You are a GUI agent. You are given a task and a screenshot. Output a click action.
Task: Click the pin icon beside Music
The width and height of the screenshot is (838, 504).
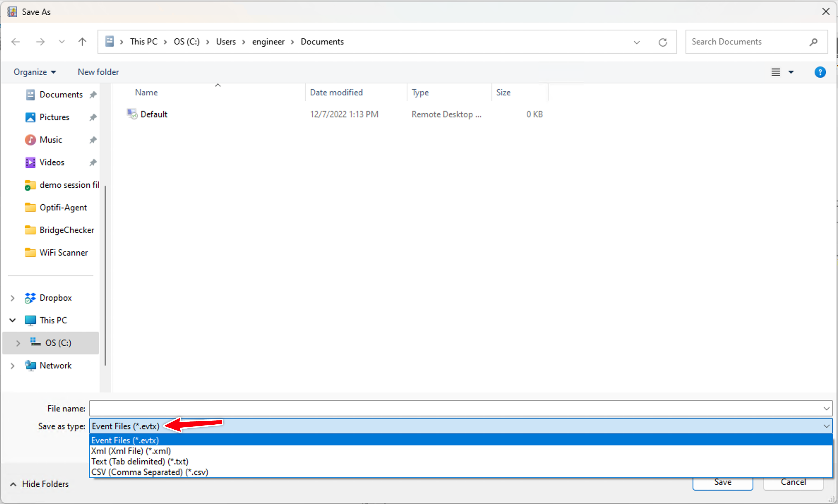coord(93,140)
